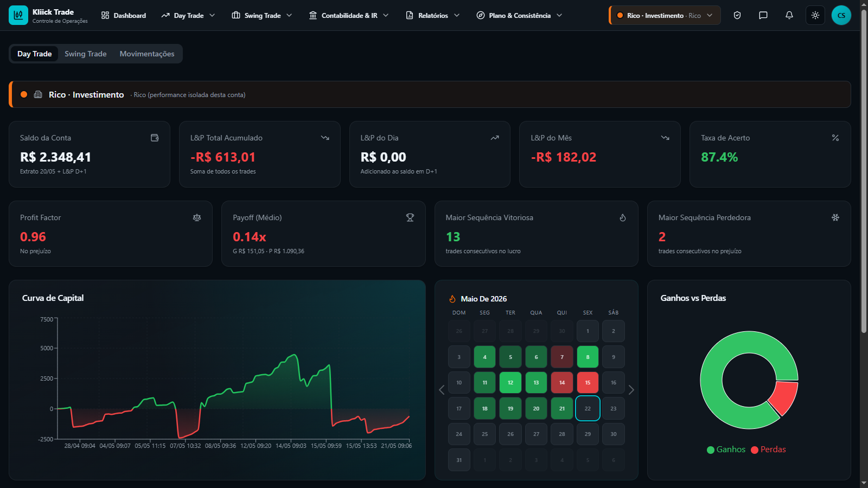
Task: Select calendar day 12
Action: 510,382
